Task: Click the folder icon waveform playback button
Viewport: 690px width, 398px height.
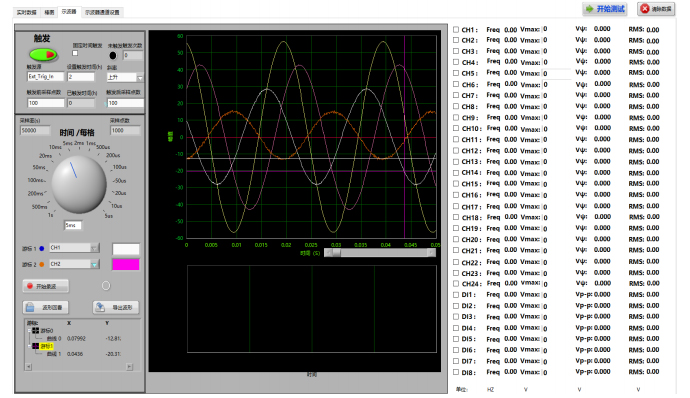Action: (x=45, y=307)
